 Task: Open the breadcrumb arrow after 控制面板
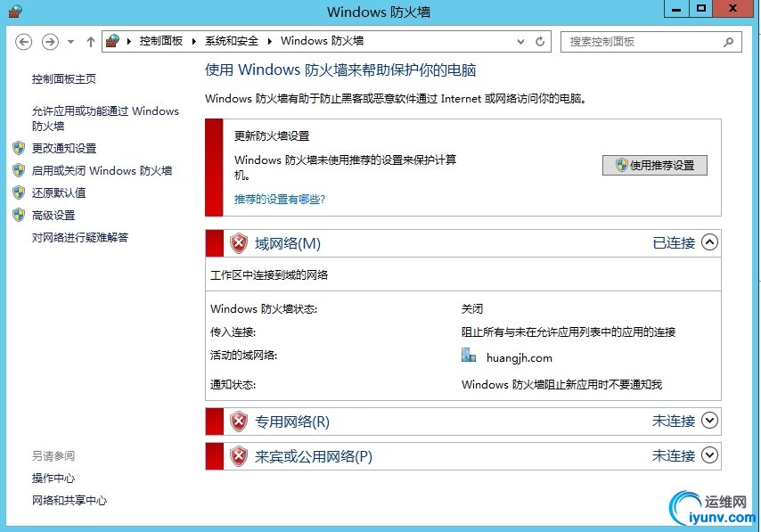click(194, 41)
